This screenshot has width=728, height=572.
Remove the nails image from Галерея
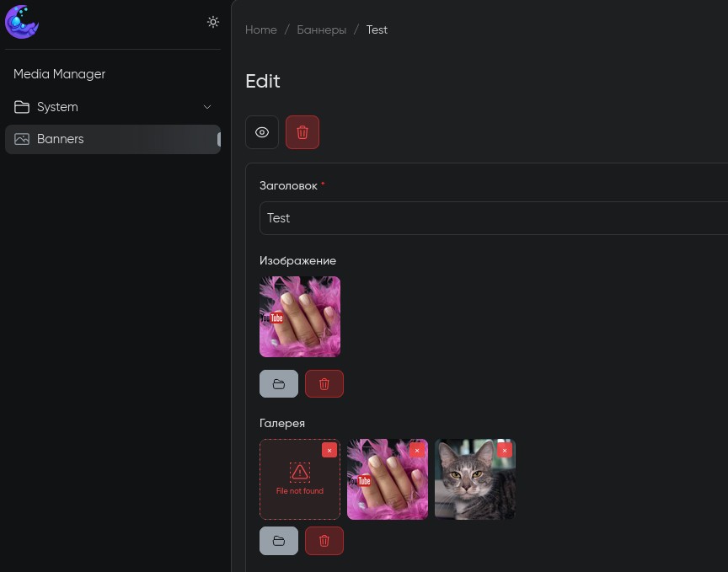click(417, 451)
